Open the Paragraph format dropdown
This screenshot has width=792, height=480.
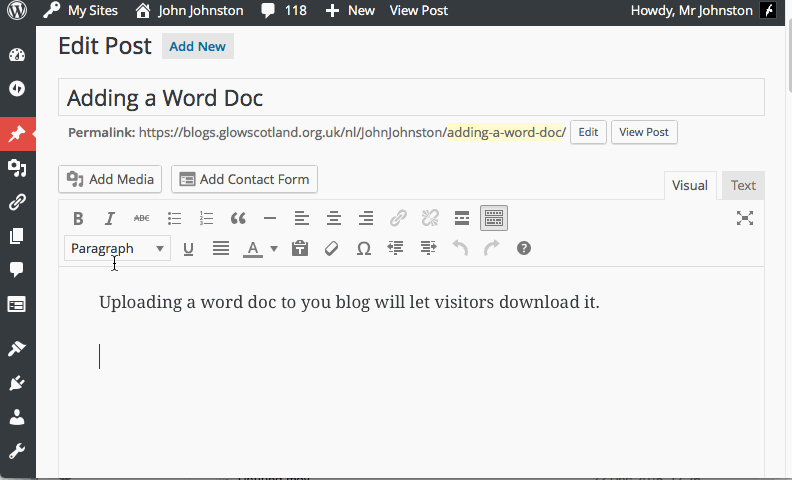tap(117, 248)
